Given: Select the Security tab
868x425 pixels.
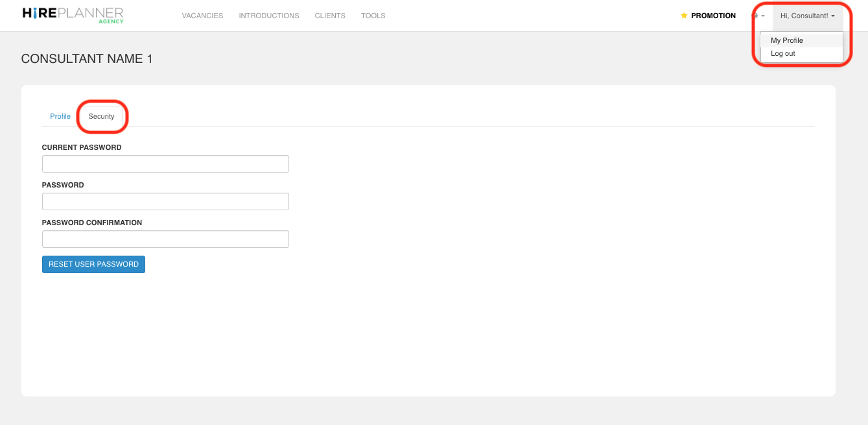Looking at the screenshot, I should (x=102, y=116).
